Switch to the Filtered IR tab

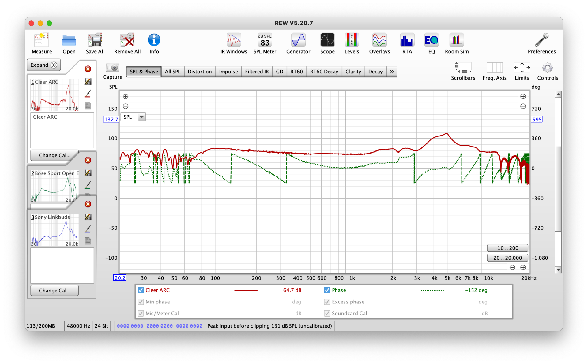257,72
